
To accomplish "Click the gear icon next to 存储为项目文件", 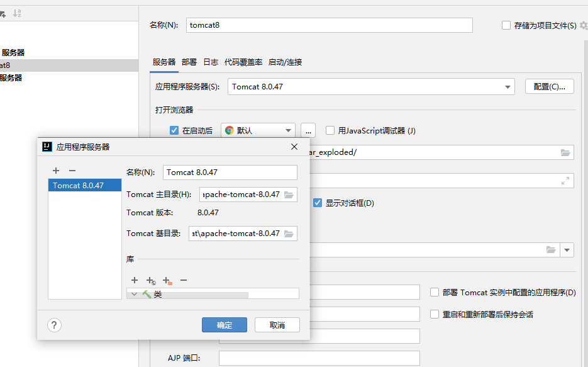I will click(583, 25).
